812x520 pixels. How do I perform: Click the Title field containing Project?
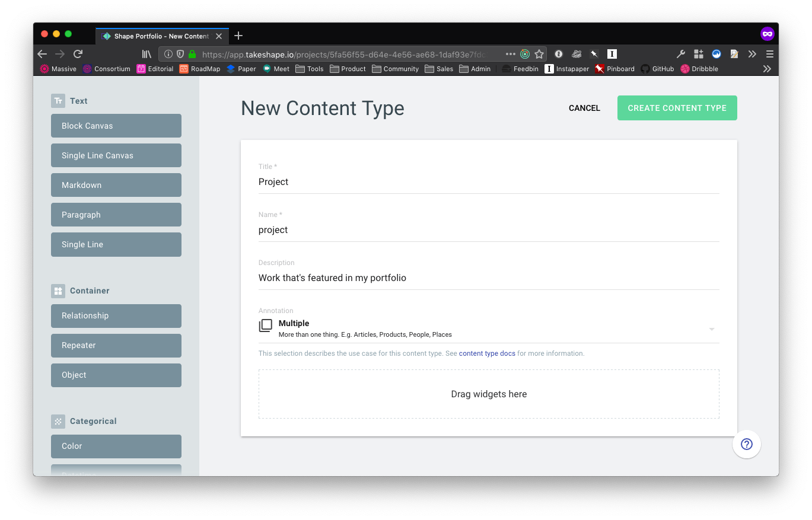[x=489, y=182]
